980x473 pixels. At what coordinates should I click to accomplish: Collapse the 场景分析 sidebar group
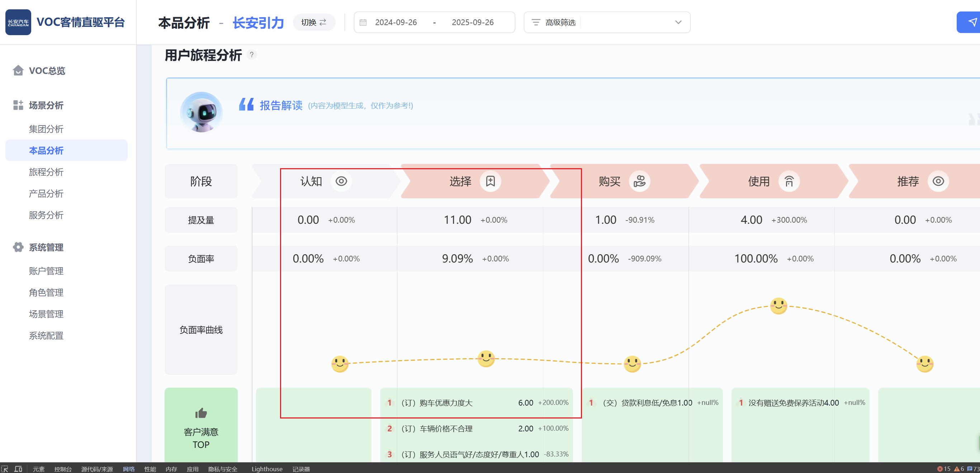(46, 105)
